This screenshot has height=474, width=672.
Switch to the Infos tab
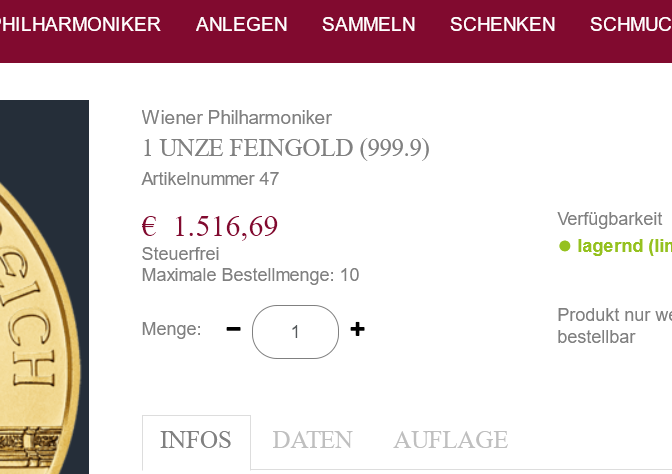[196, 440]
